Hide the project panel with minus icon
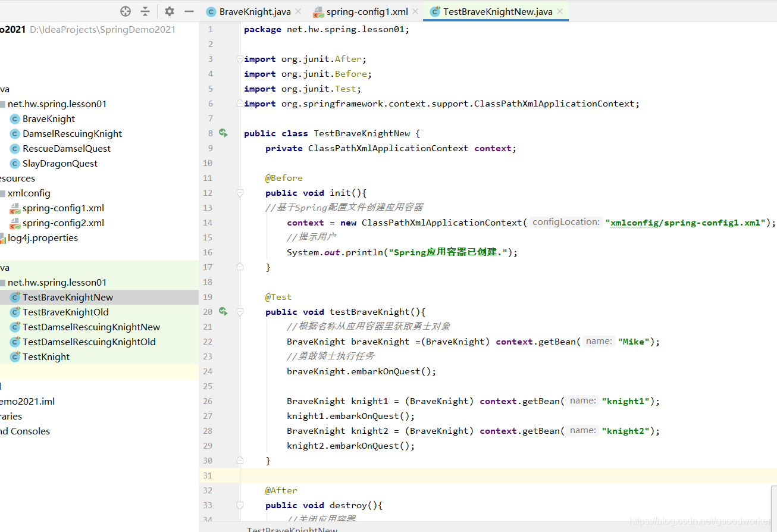Image resolution: width=777 pixels, height=532 pixels. (x=189, y=11)
